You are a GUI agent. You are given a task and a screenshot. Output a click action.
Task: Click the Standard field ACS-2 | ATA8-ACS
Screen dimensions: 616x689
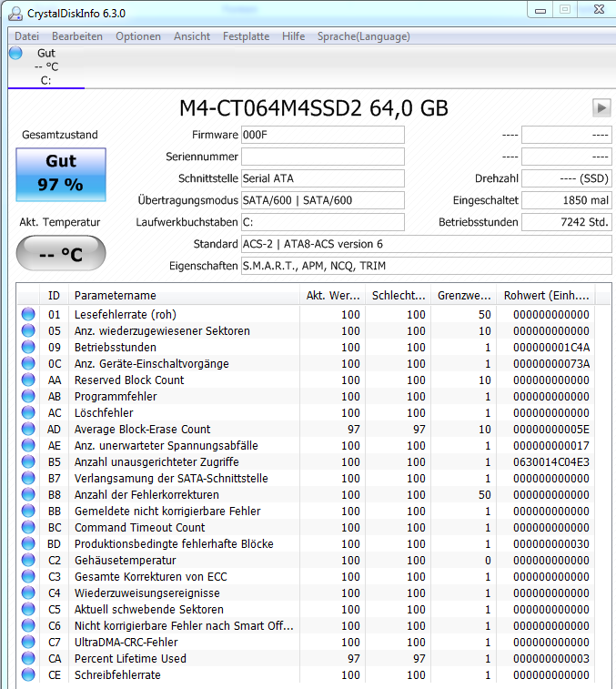coord(426,244)
